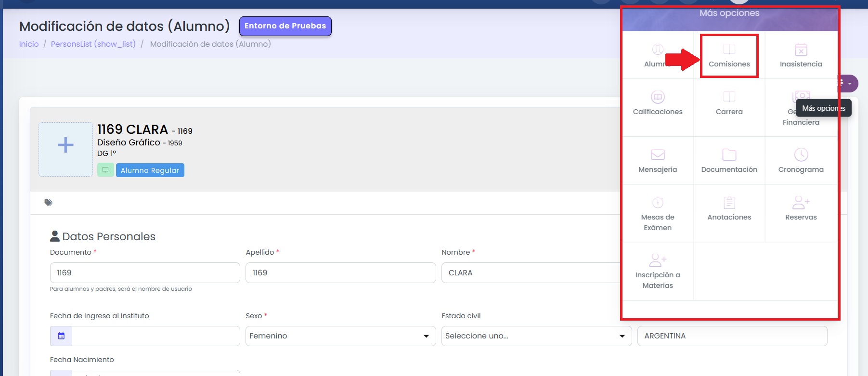Click the tags icon below student header
This screenshot has width=868, height=376.
(x=48, y=203)
